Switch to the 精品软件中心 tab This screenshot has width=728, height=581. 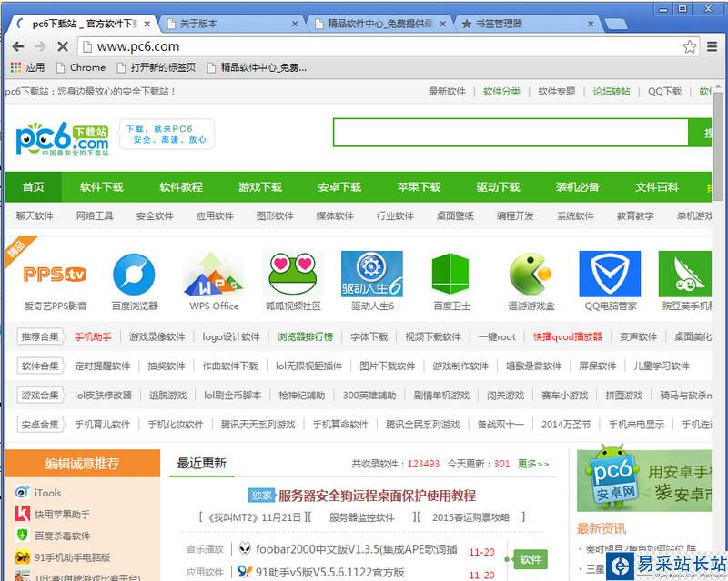coord(379,24)
